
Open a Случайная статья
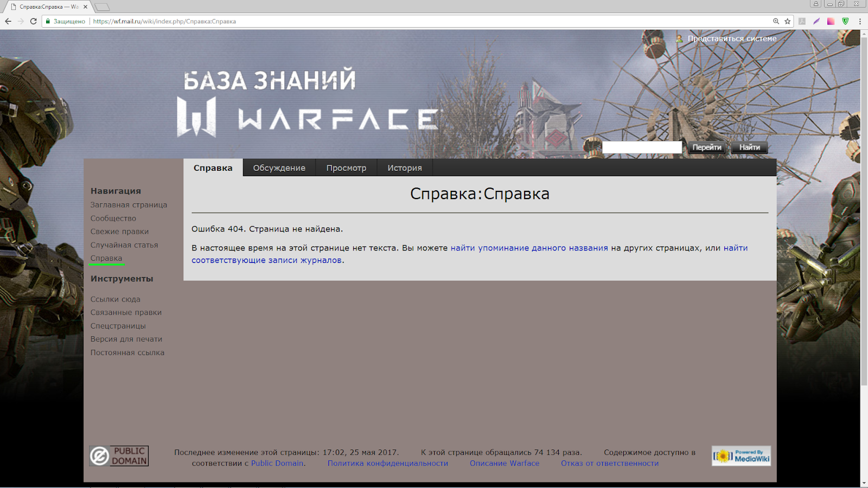point(124,245)
